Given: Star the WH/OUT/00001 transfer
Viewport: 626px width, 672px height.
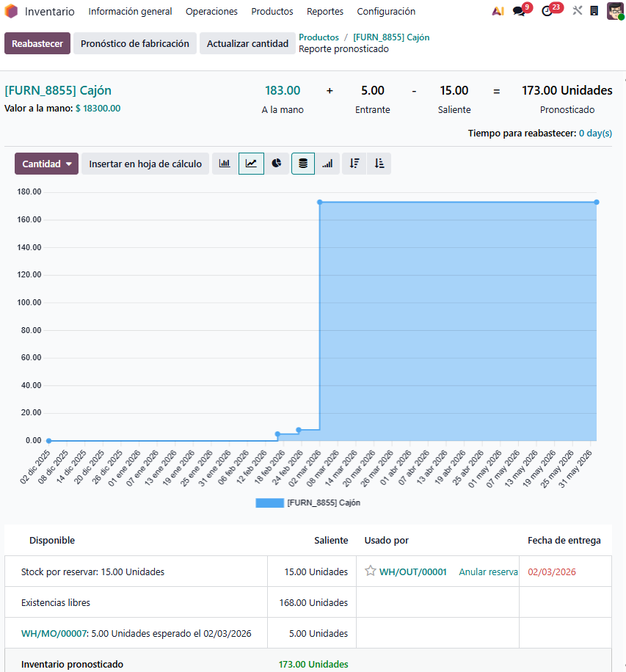Looking at the screenshot, I should 371,571.
